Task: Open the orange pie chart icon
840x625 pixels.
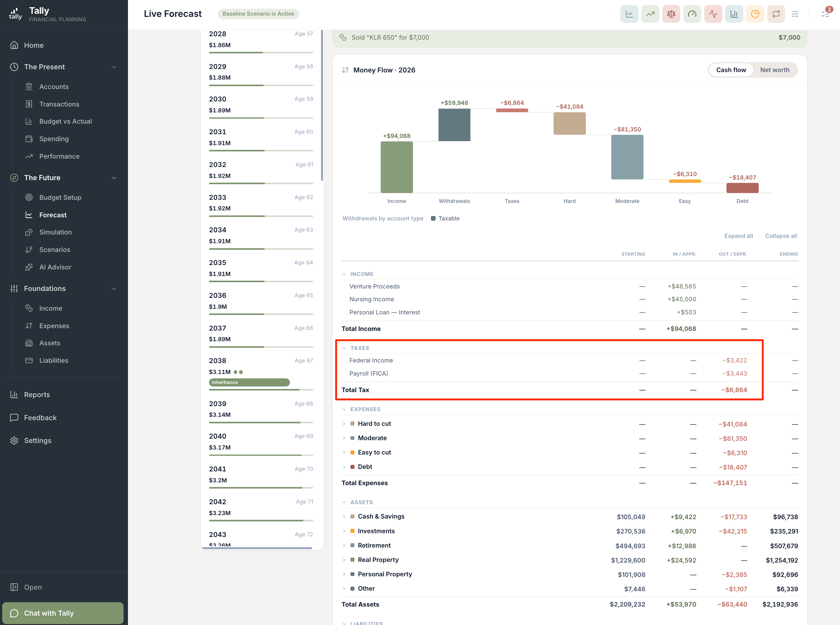Action: (755, 14)
